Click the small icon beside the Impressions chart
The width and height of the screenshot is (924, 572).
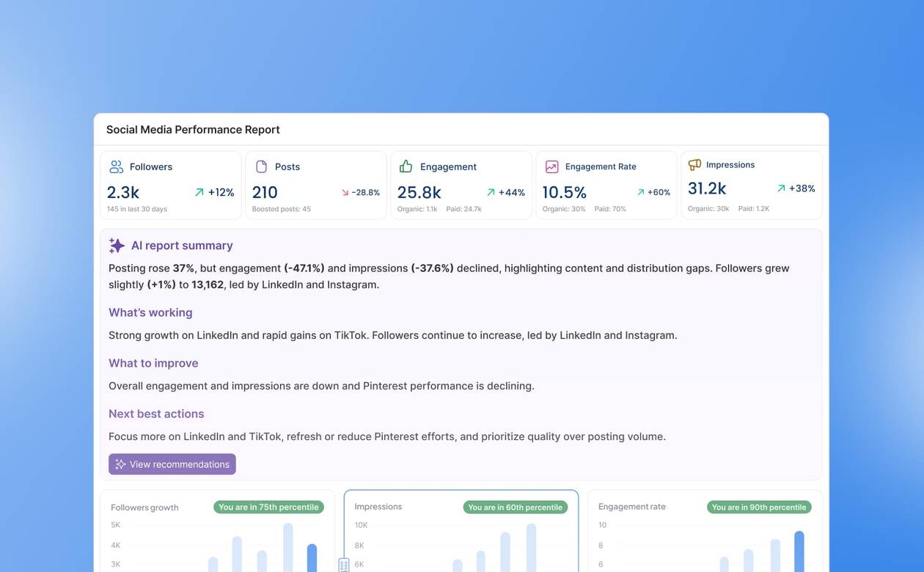coord(344,565)
